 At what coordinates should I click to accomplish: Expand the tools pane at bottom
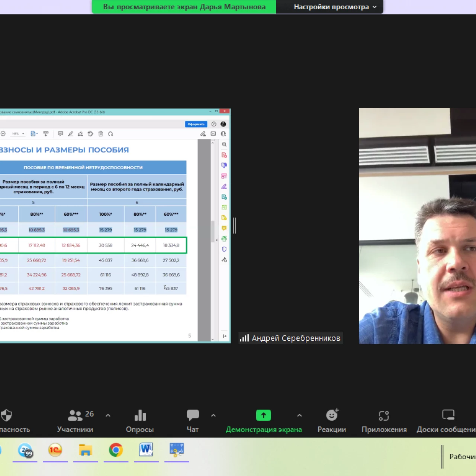224,336
